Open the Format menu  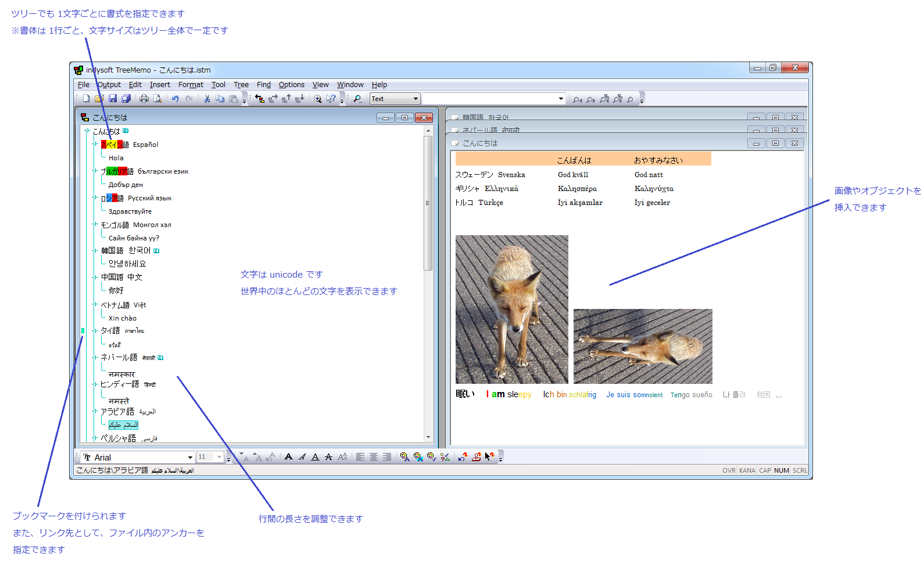[191, 85]
